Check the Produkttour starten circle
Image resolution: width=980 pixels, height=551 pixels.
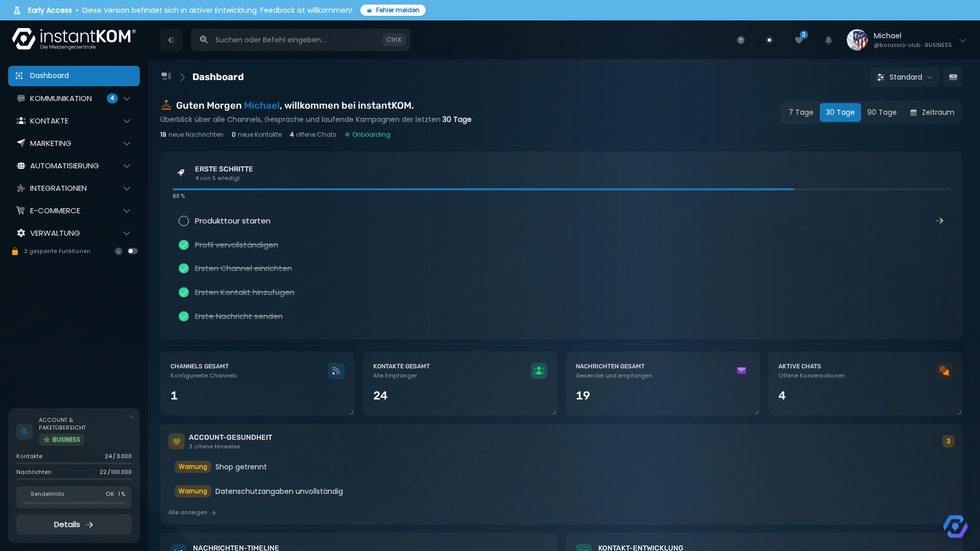tap(184, 221)
